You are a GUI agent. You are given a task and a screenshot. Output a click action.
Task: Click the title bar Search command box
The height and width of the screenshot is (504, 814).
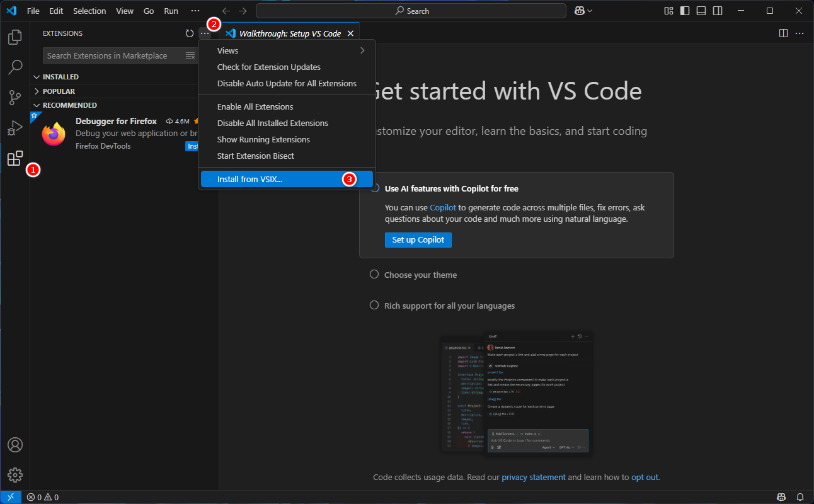pyautogui.click(x=412, y=11)
